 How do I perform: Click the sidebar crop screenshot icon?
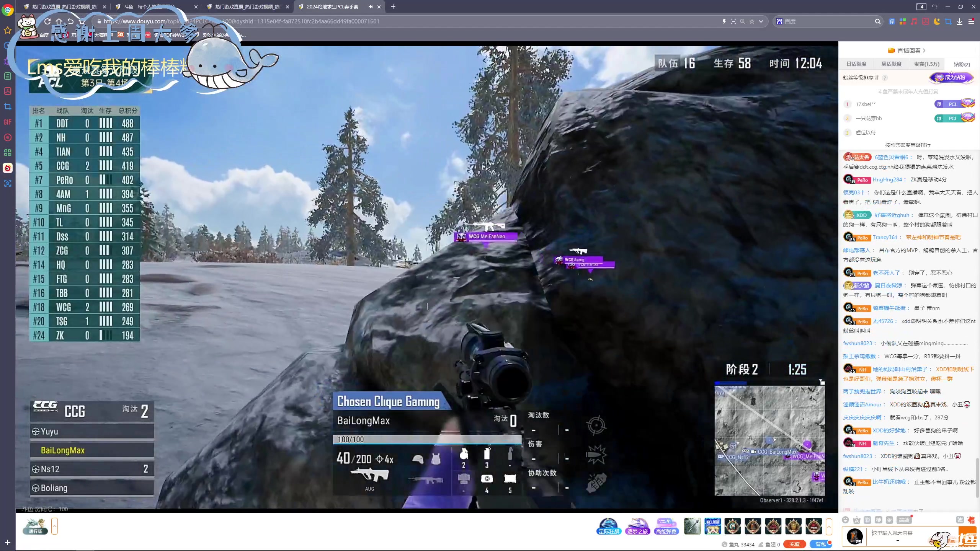pyautogui.click(x=8, y=107)
